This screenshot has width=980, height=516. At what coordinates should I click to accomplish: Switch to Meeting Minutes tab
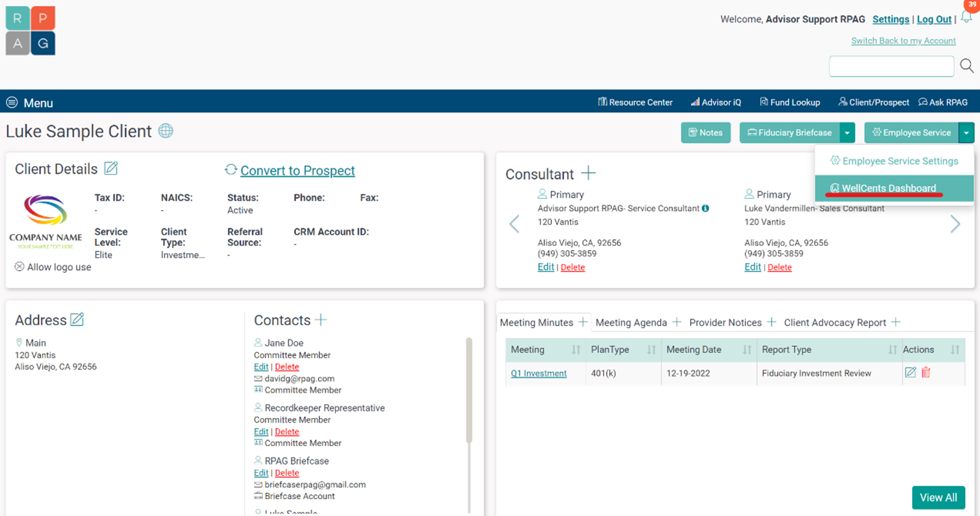click(536, 322)
